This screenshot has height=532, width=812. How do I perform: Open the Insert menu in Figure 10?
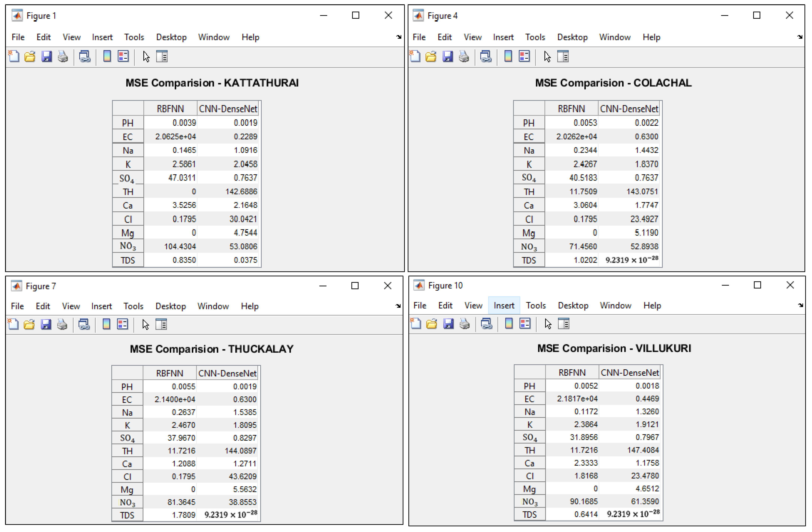(504, 306)
